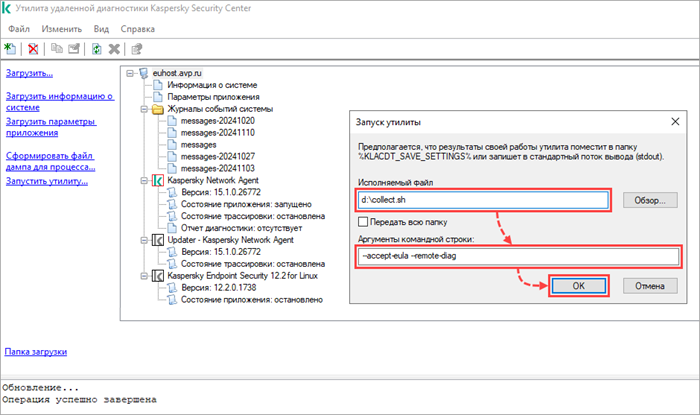Click scroll icon beside Состояние приложения: остановлено
700x415 pixels.
pyautogui.click(x=172, y=300)
